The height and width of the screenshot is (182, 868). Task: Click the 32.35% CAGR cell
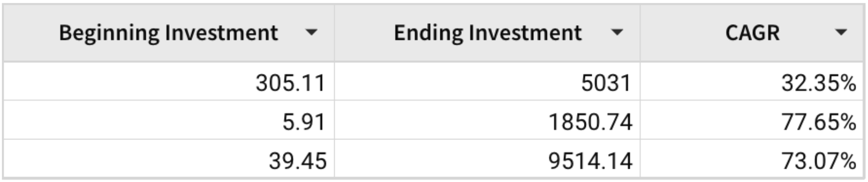(752, 81)
